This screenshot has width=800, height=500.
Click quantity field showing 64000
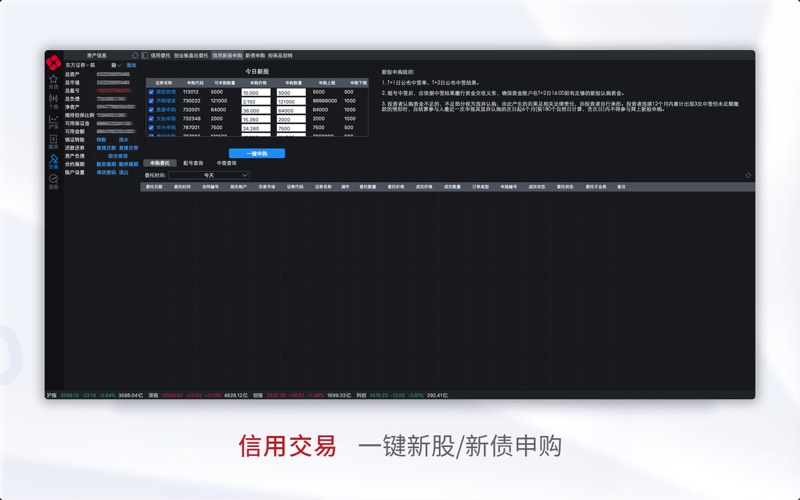(291, 110)
